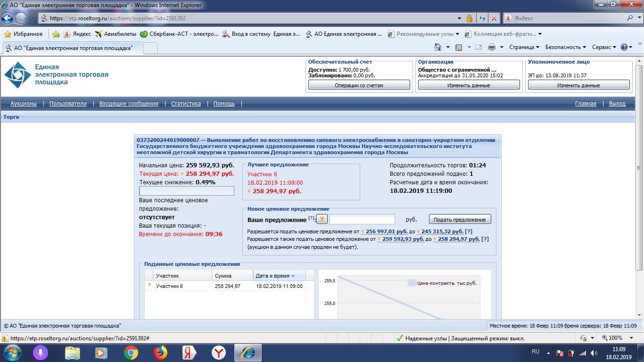Go to Входящие сообщения menu
Viewport: 644px width, 362px height.
click(x=129, y=104)
